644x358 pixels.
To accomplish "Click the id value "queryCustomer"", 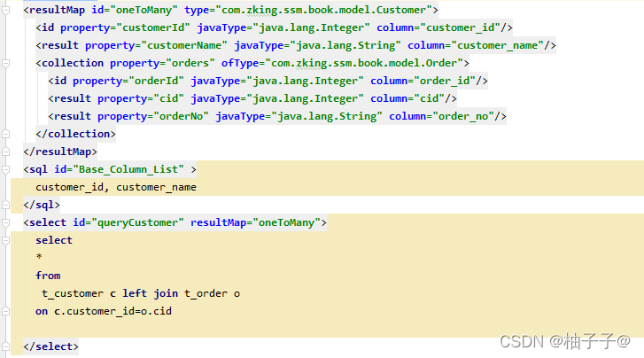I will coord(138,222).
